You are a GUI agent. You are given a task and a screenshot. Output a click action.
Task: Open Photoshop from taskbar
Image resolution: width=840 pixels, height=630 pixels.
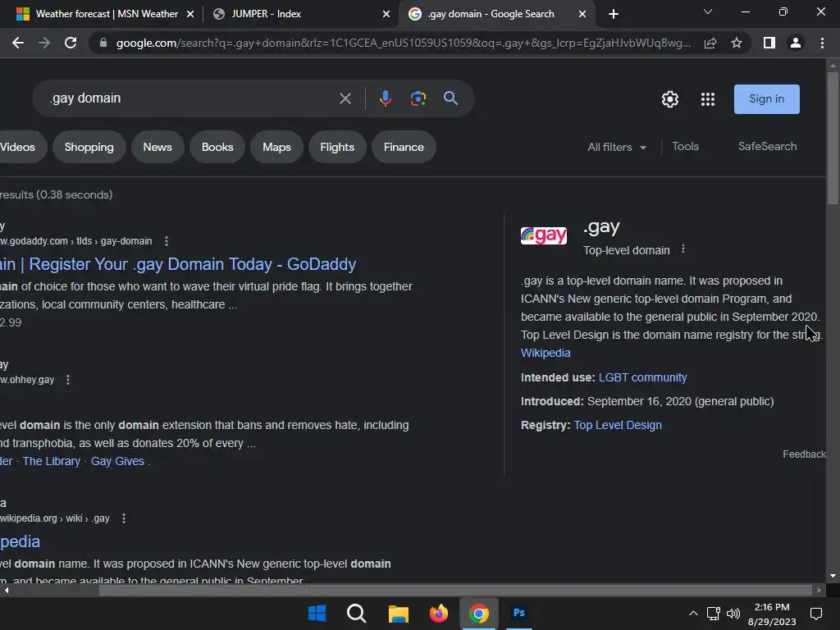(x=519, y=612)
